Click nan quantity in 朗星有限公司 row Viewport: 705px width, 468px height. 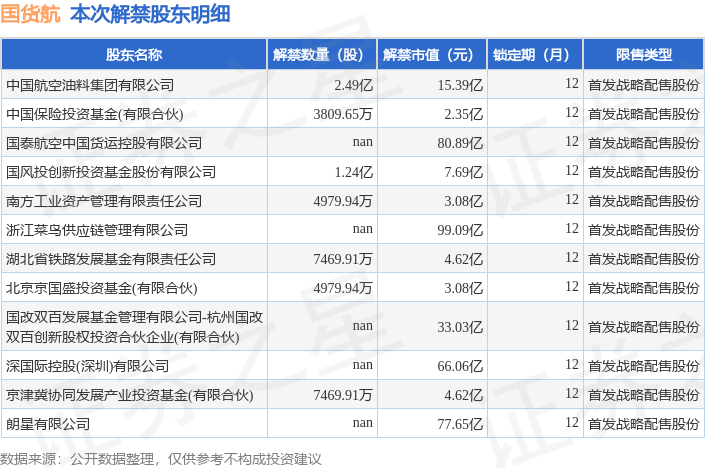pyautogui.click(x=363, y=423)
